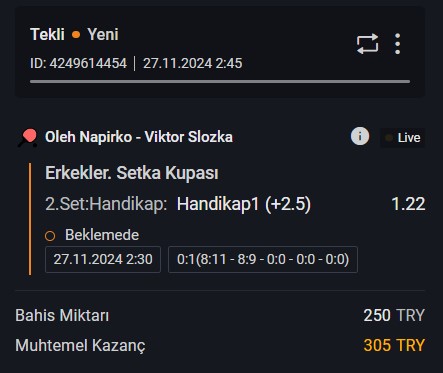The width and height of the screenshot is (443, 373).
Task: Click the 27.11.2024 2:30 match time box
Action: point(103,259)
